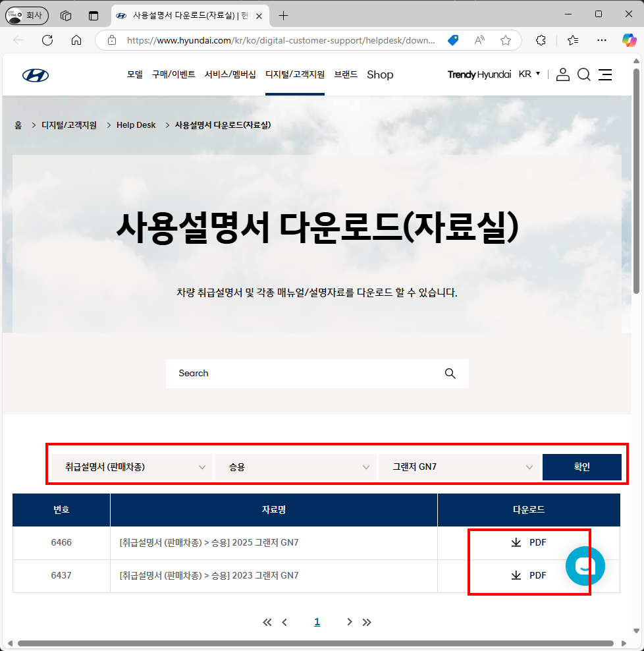
Task: Click entry number 6437
Action: click(61, 575)
